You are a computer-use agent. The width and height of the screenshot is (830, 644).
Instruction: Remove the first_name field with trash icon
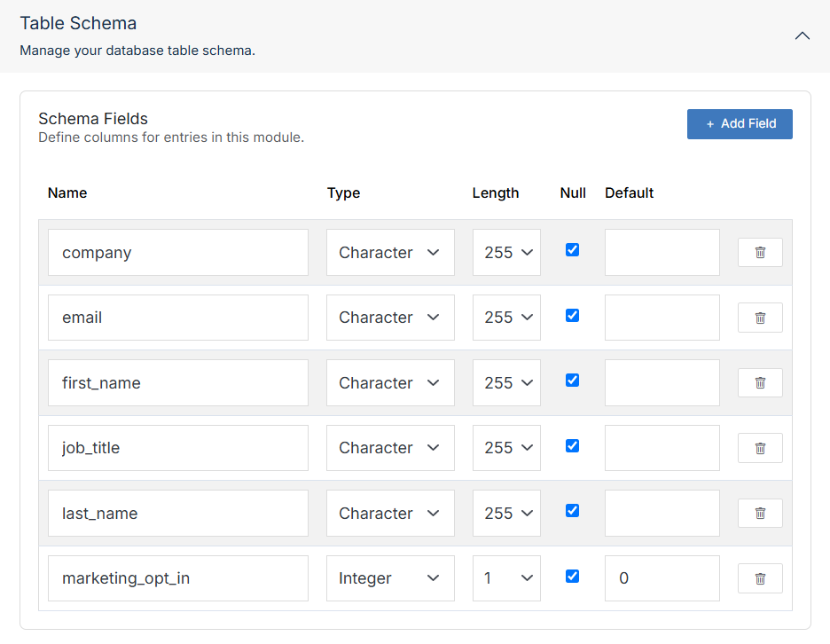click(760, 383)
